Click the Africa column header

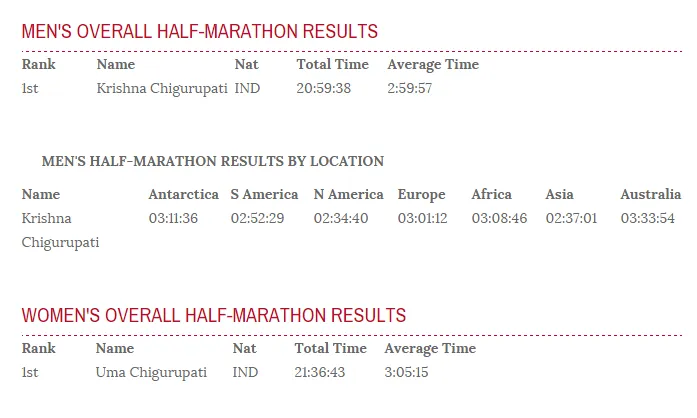491,194
